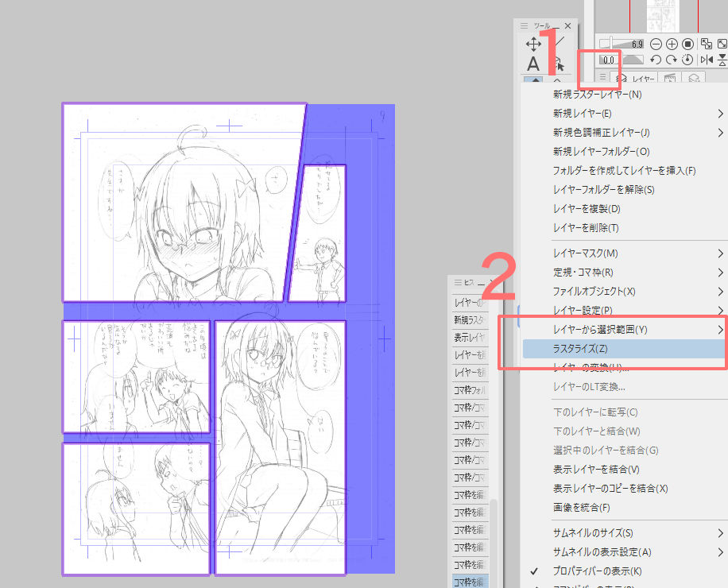Viewport: 728px width, 588px height.
Task: Open the layer palette menu icon
Action: [x=602, y=76]
